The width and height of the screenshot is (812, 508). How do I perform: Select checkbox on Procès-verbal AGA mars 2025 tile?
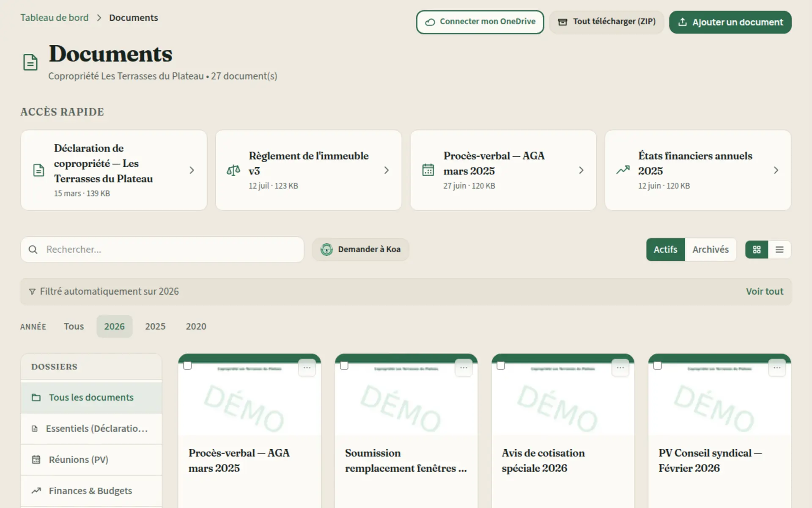click(187, 365)
